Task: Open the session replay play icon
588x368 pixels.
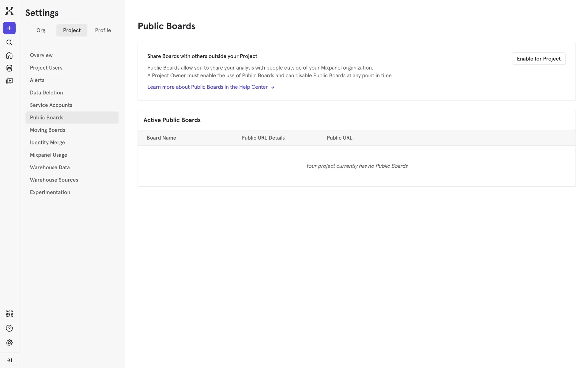Action: tap(9, 81)
